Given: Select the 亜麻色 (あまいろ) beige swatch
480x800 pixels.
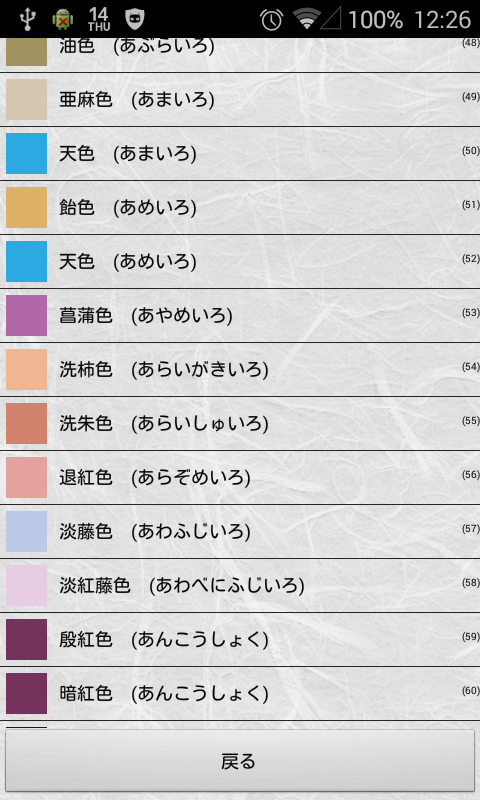Looking at the screenshot, I should point(27,99).
